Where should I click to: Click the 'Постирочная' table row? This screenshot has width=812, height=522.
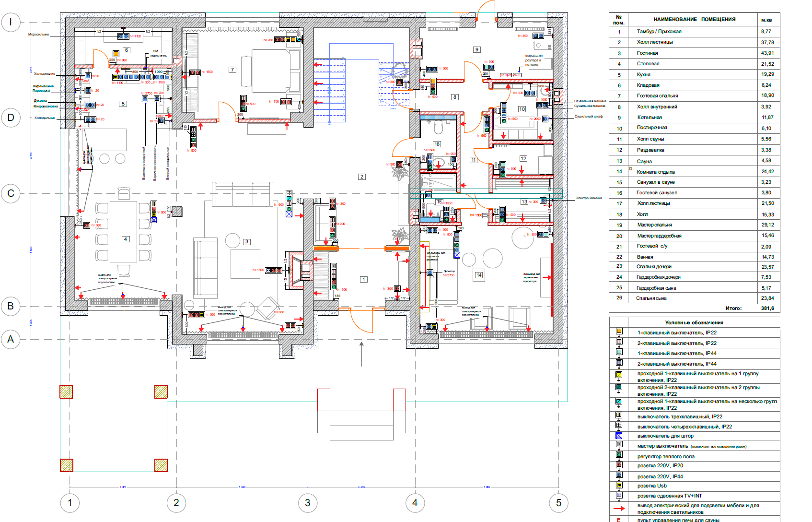coord(695,128)
